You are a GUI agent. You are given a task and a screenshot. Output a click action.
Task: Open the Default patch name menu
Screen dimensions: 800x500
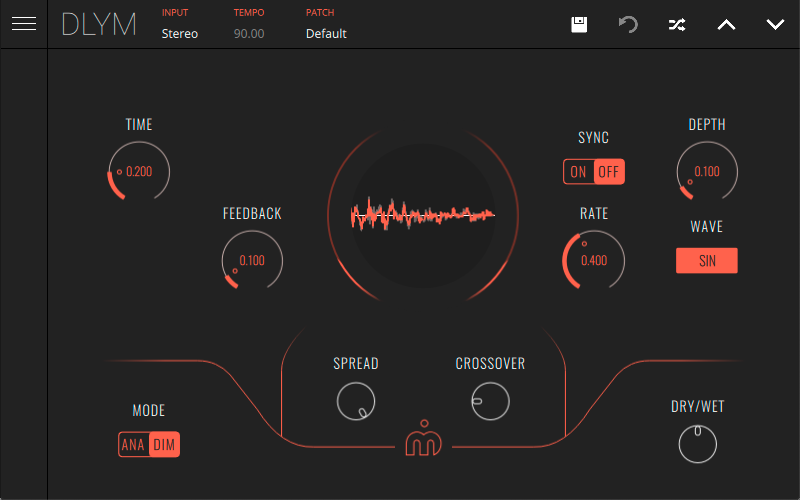point(326,33)
